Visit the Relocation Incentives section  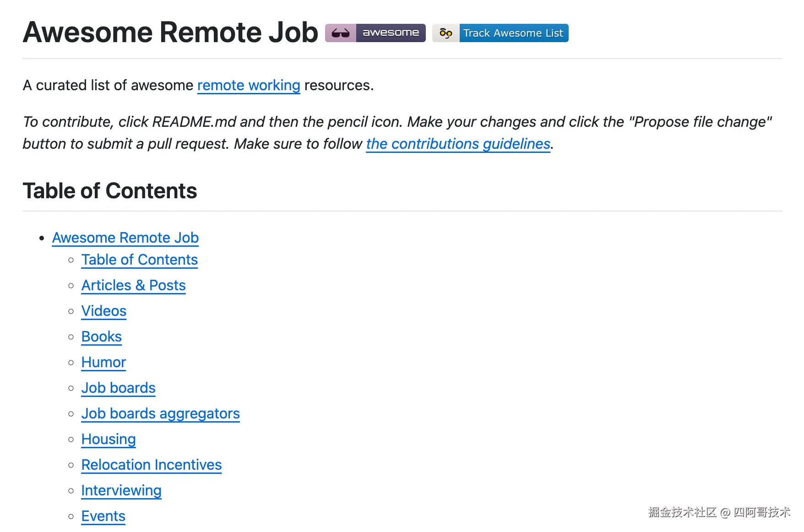[x=151, y=465]
